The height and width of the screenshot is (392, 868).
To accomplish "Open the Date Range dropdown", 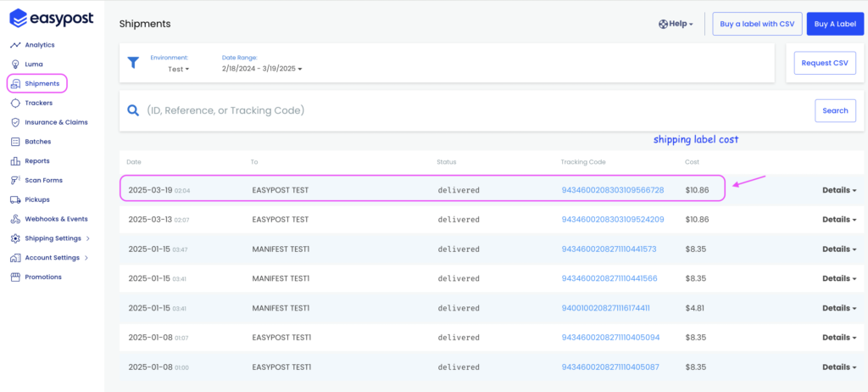I will click(262, 70).
